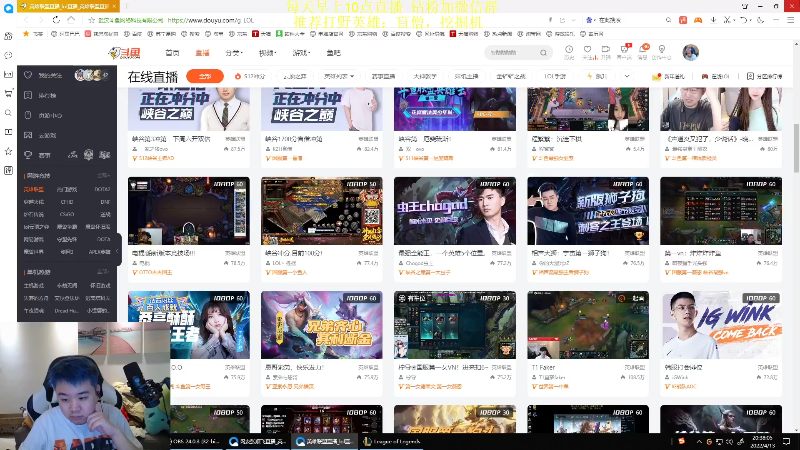Open the client download icon with red badge

(x=624, y=49)
